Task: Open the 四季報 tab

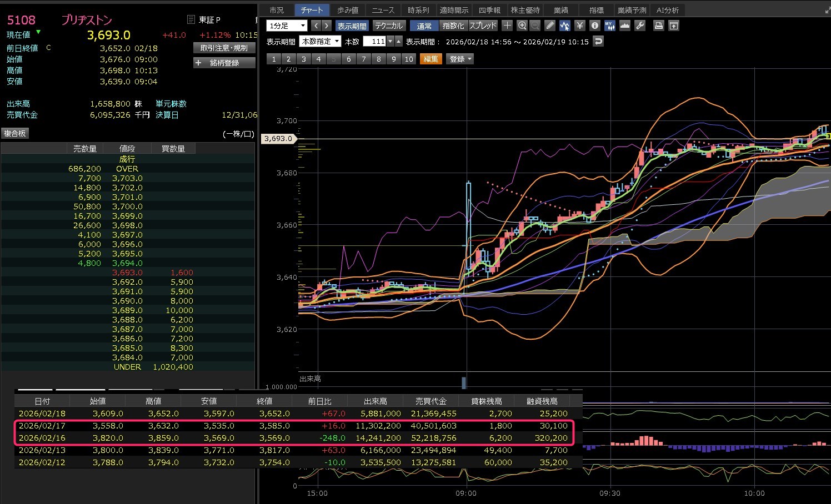Action: (489, 10)
